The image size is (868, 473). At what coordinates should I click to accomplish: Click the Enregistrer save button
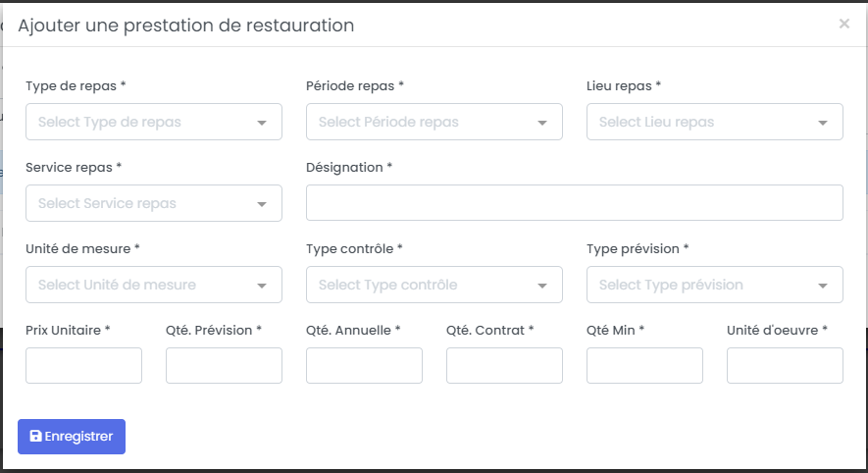pyautogui.click(x=72, y=437)
